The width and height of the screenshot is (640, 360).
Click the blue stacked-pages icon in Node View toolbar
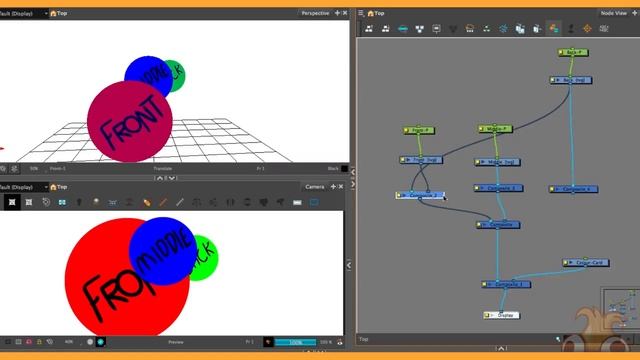click(x=520, y=29)
